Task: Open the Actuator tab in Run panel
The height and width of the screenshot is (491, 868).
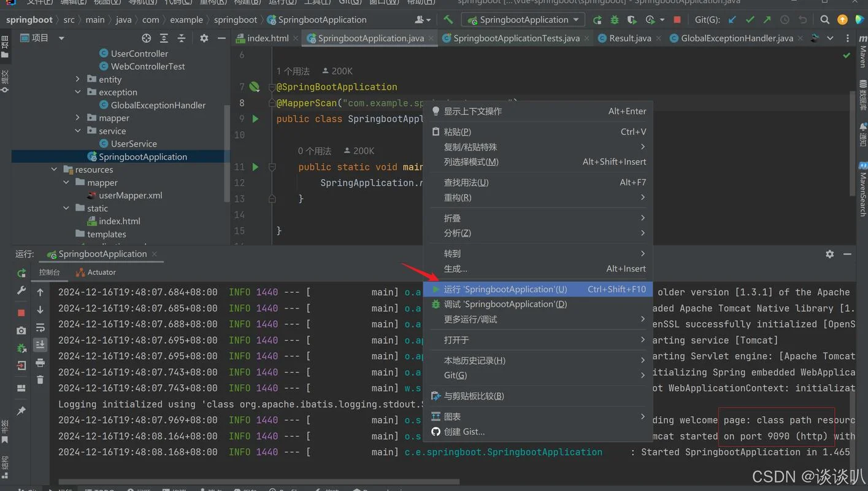Action: [x=96, y=273]
